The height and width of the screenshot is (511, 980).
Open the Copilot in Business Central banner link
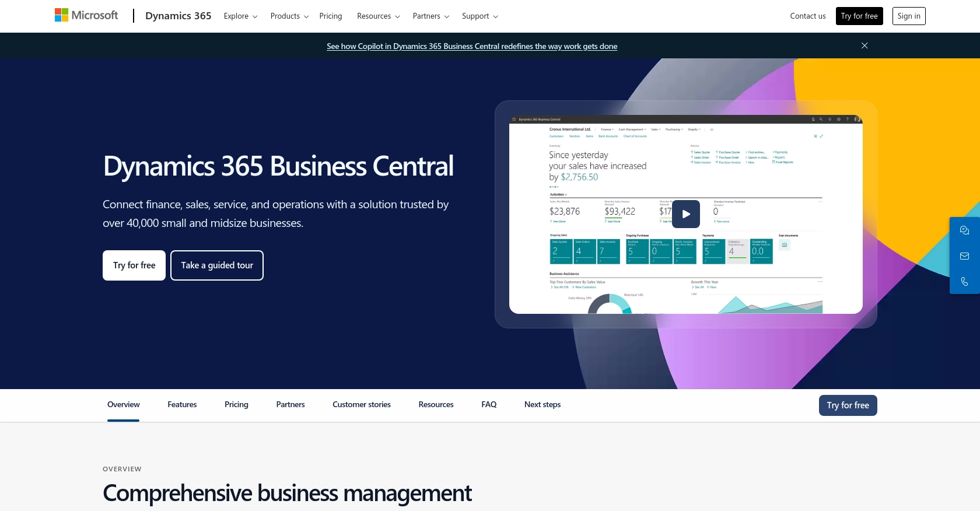pyautogui.click(x=472, y=46)
